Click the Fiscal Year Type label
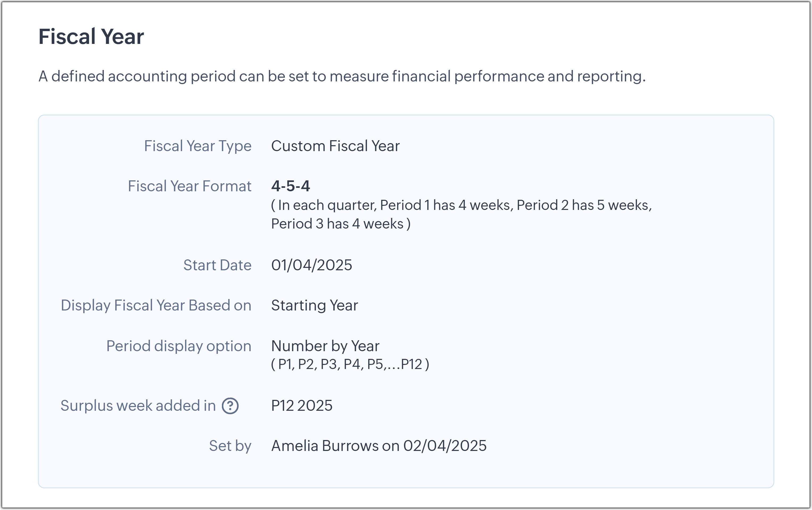Screen dimensions: 812x510 click(198, 146)
